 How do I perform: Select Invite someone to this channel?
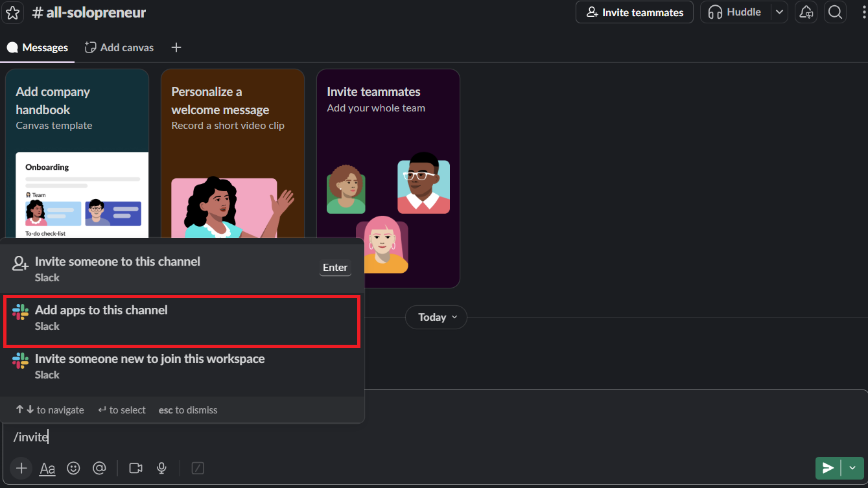182,269
